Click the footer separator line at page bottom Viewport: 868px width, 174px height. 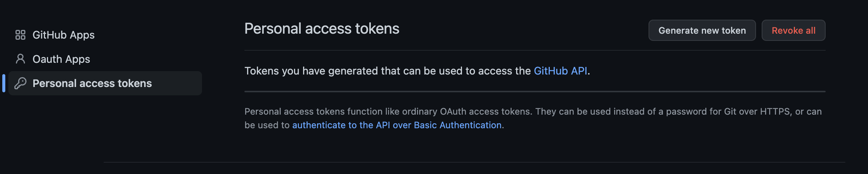[x=474, y=162]
